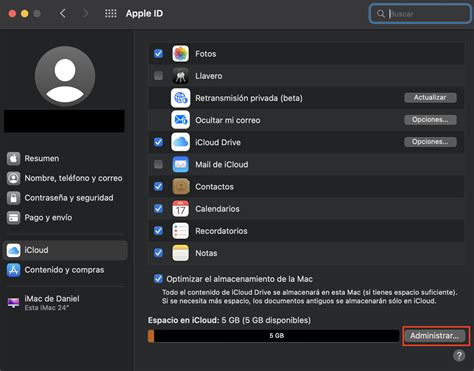Uncheck the iCloud Drive checkbox
The height and width of the screenshot is (371, 474).
(158, 142)
